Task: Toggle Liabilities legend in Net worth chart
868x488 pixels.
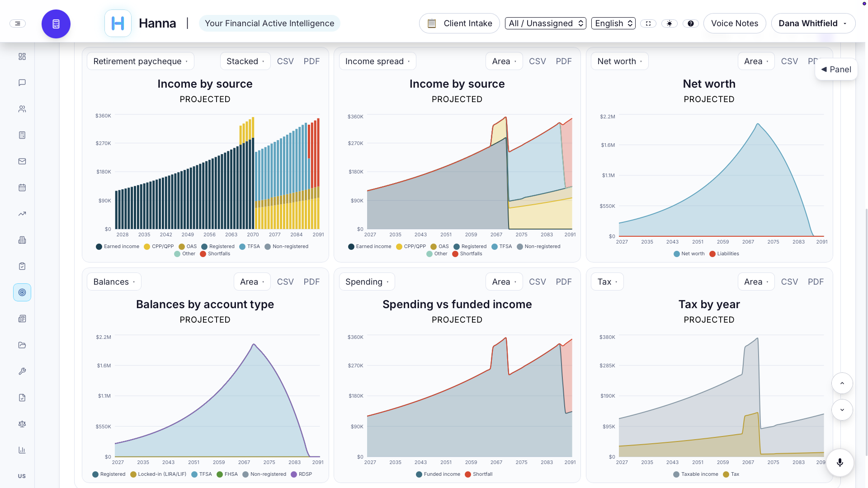Action: pos(724,253)
